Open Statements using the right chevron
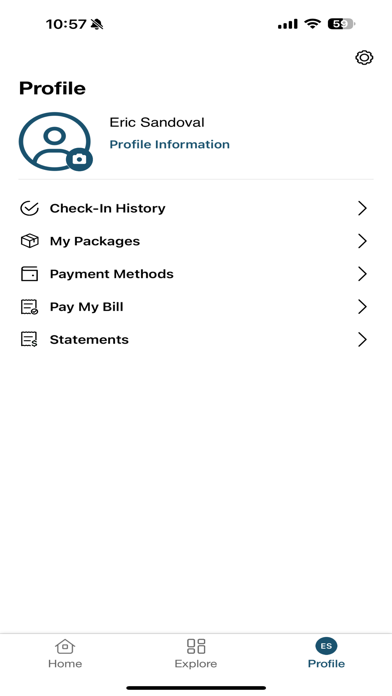The height and width of the screenshot is (696, 392). coord(362,340)
